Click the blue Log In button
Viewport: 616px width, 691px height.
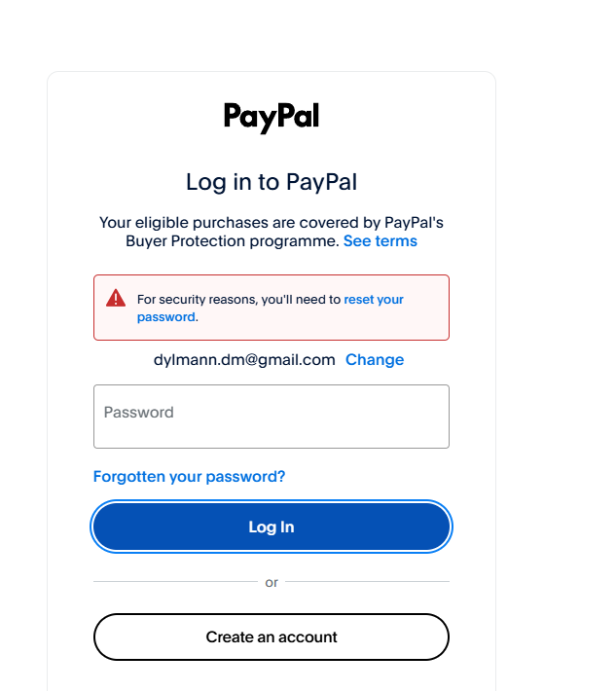coord(272,527)
